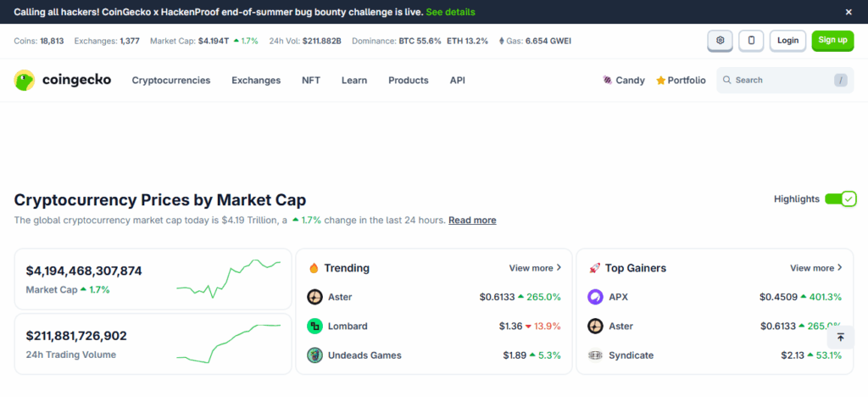Click the APX coin icon
Viewport: 868px width, 397px height.
pyautogui.click(x=595, y=298)
